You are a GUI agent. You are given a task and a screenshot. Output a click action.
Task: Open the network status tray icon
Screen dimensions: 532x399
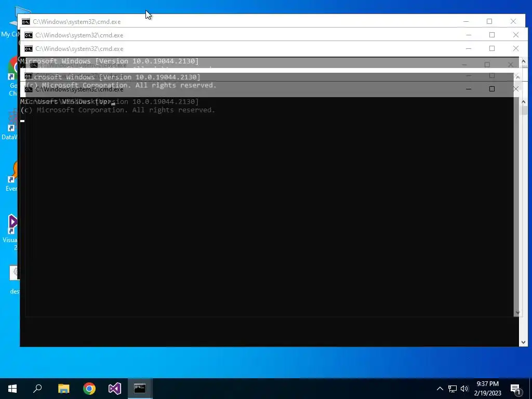pos(453,389)
